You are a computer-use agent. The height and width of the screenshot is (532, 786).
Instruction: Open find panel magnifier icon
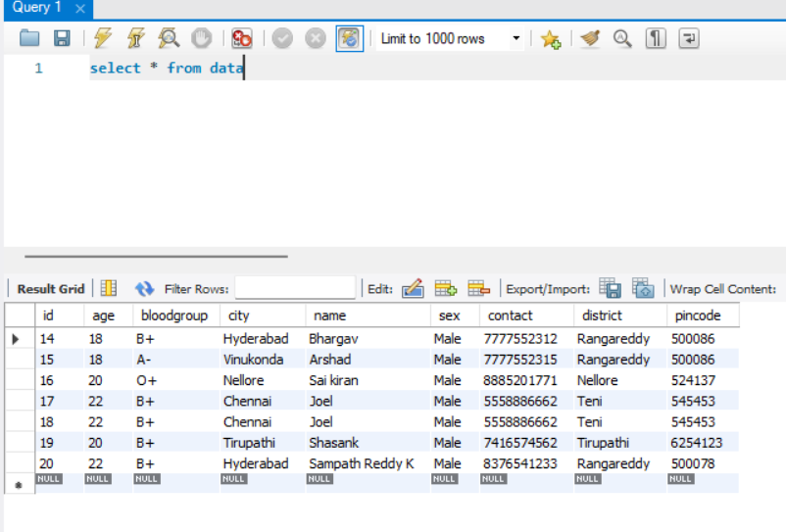coord(622,38)
